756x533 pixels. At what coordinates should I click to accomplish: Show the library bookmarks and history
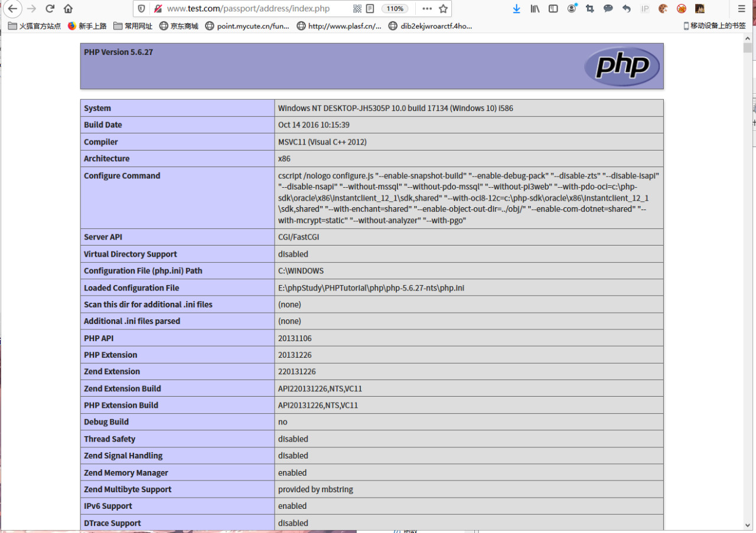(535, 9)
